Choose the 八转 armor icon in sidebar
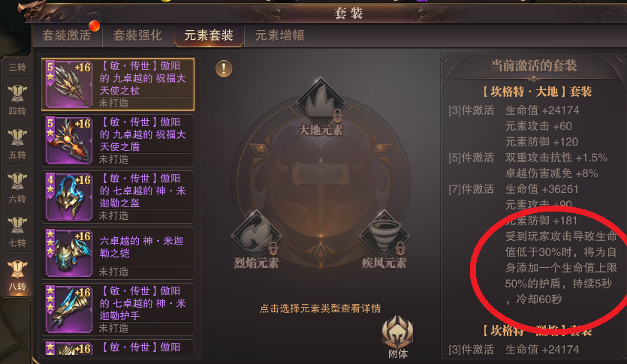This screenshot has height=364, width=627. pyautogui.click(x=17, y=270)
